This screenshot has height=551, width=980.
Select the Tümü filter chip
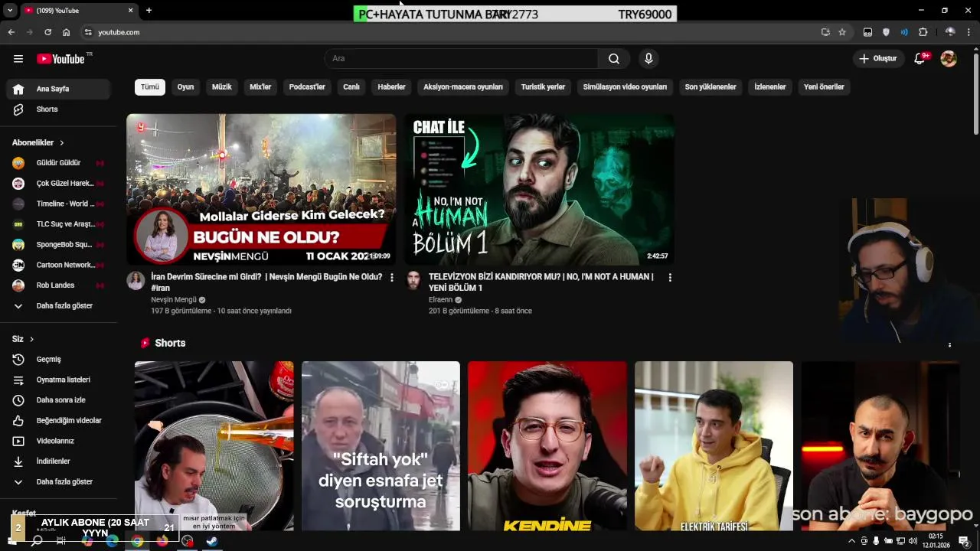150,87
